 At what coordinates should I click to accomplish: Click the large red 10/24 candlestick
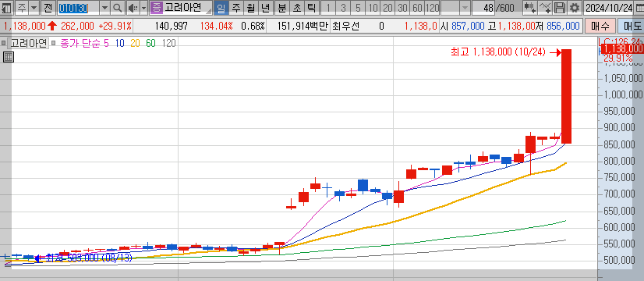566,96
